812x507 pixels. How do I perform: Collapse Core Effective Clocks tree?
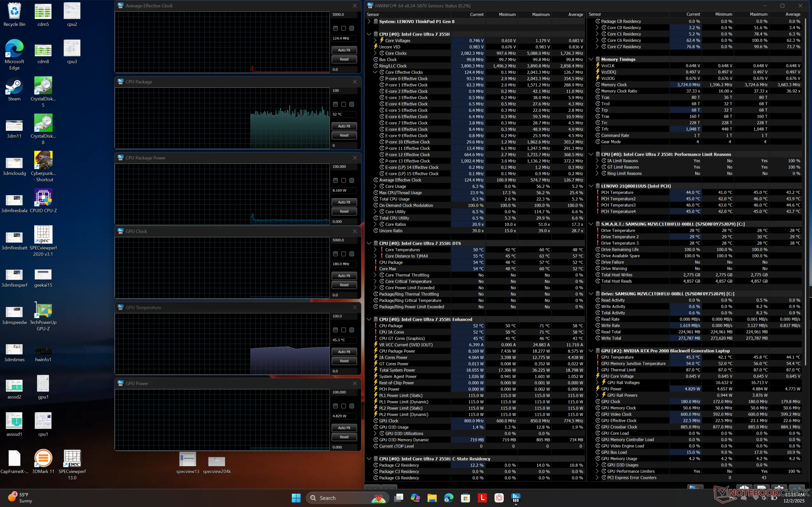(x=375, y=72)
